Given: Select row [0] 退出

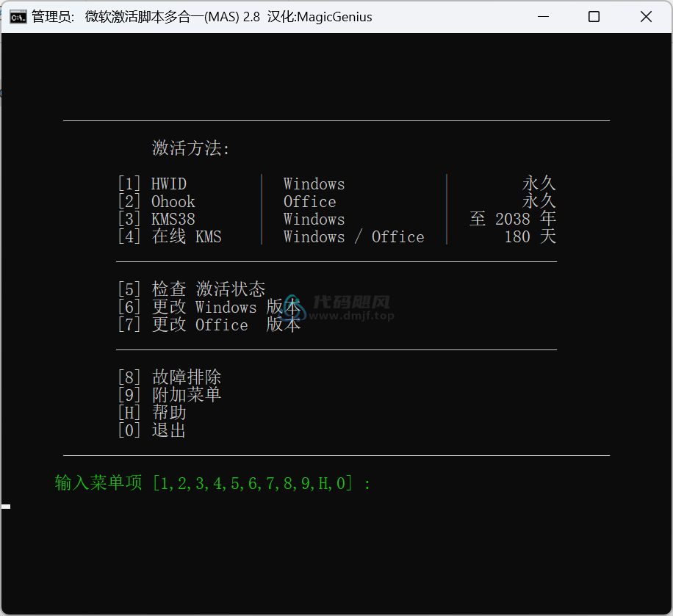Looking at the screenshot, I should (152, 430).
